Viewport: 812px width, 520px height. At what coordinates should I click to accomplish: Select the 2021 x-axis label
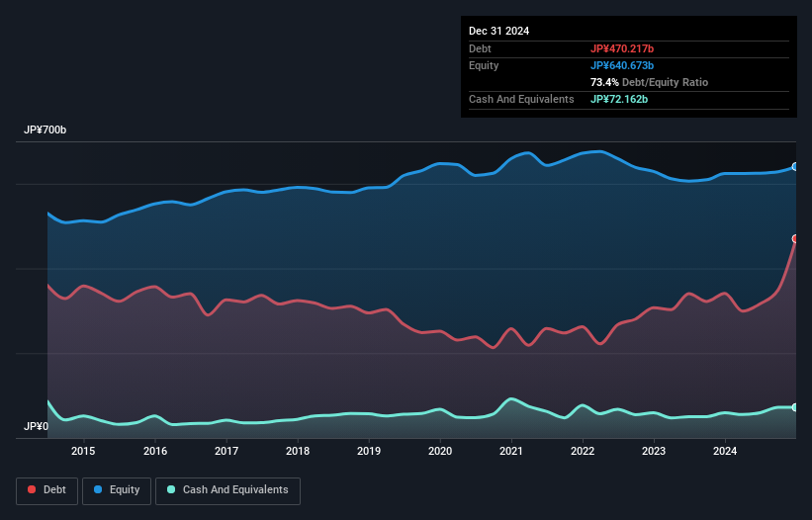click(x=511, y=451)
